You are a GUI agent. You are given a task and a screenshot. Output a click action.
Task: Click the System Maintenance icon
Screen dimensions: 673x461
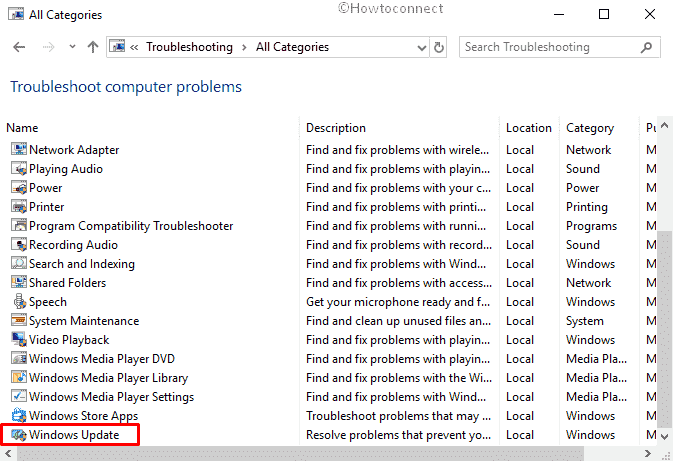pyautogui.click(x=19, y=320)
